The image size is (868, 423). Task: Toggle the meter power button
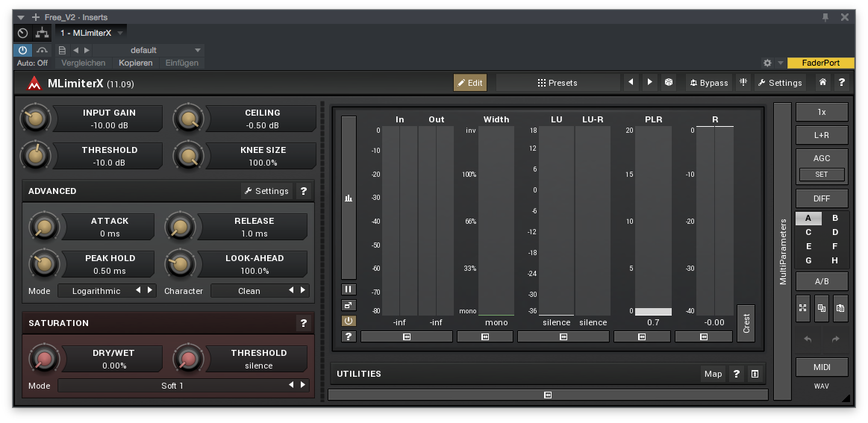coord(349,321)
